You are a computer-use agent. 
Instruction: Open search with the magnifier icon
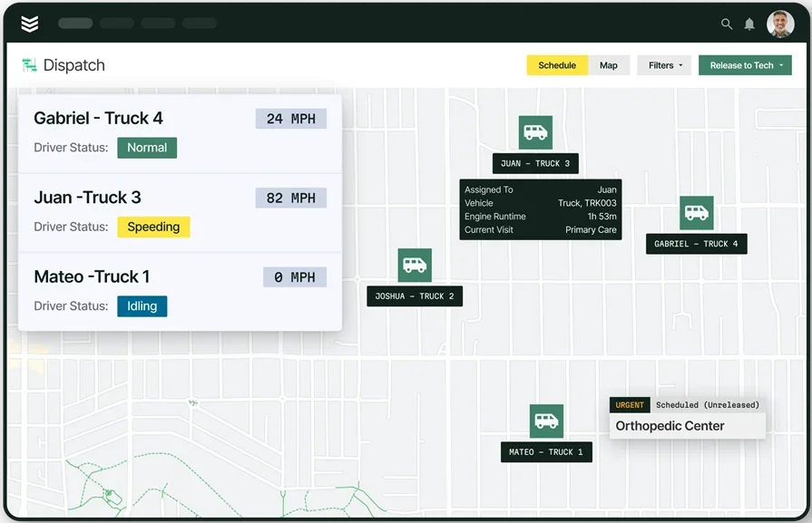(x=727, y=24)
